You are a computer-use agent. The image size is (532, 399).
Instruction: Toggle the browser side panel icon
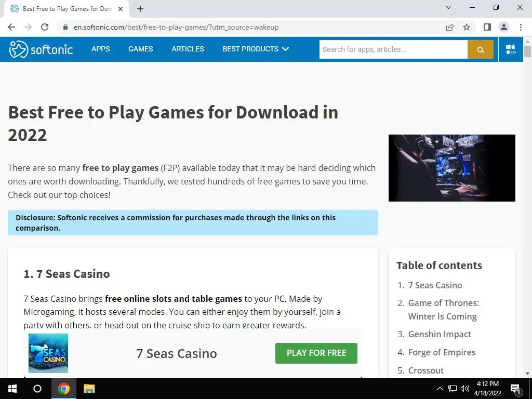coord(487,27)
